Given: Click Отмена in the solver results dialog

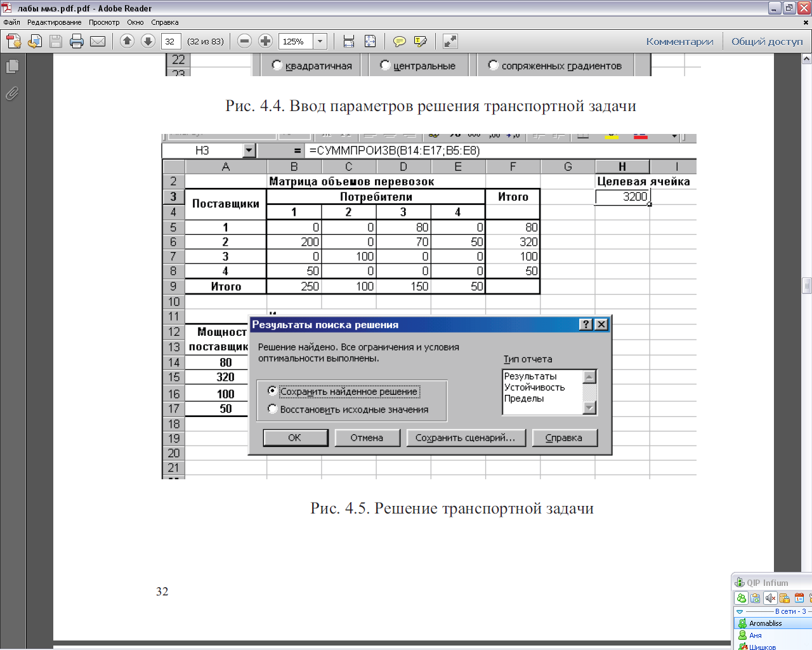Looking at the screenshot, I should pos(367,437).
